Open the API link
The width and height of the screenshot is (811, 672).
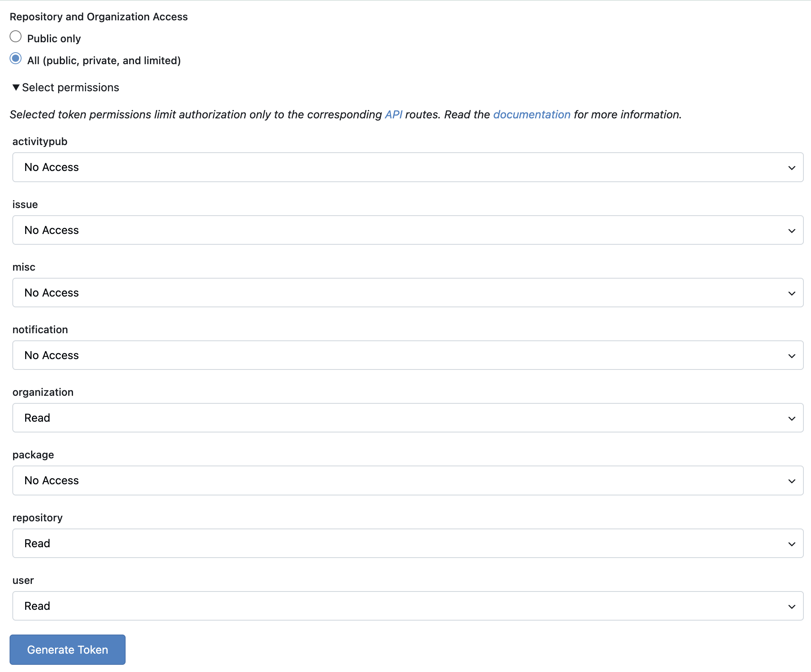pos(393,115)
